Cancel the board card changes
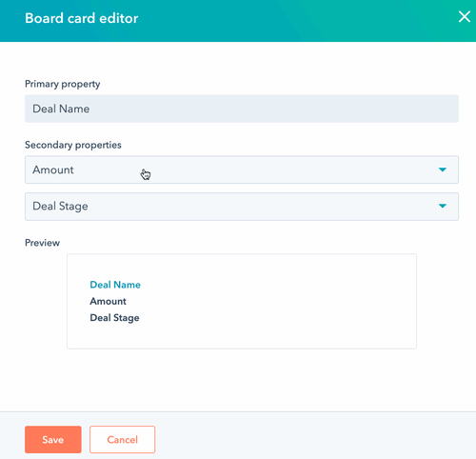 (x=122, y=439)
